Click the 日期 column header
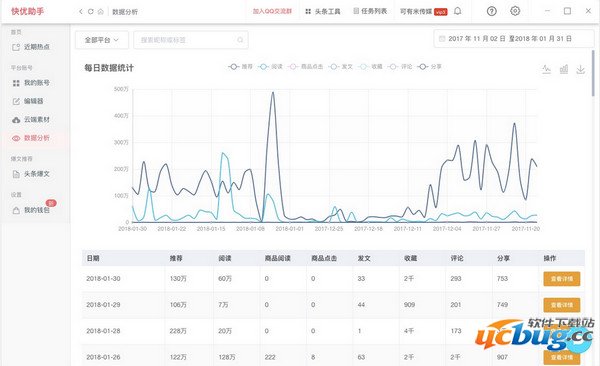The width and height of the screenshot is (600, 366). click(x=93, y=258)
